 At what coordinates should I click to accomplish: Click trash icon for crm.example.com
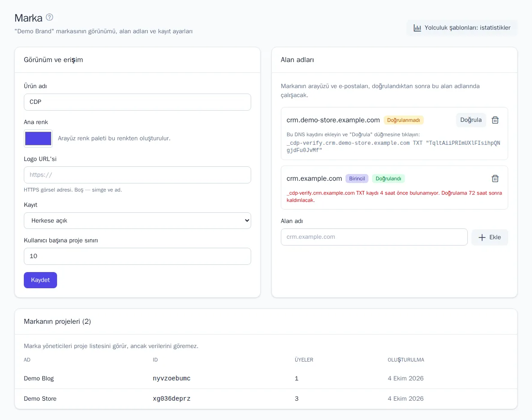(495, 179)
